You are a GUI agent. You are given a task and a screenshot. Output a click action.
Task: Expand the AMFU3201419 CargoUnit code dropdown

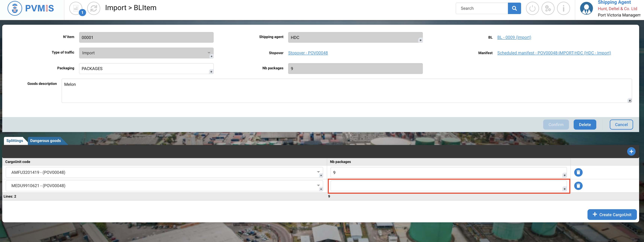(x=318, y=172)
